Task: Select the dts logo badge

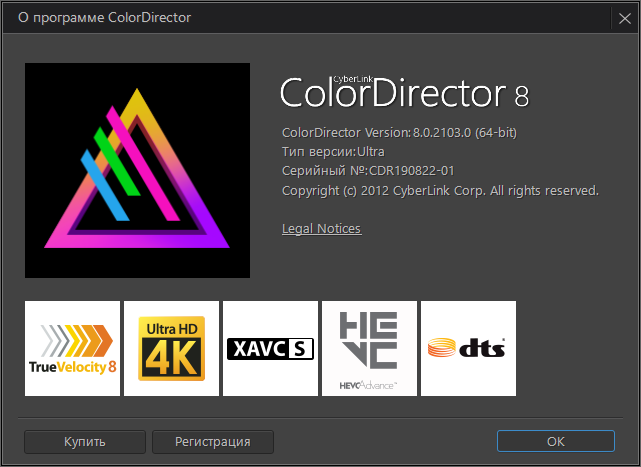Action: [x=468, y=348]
